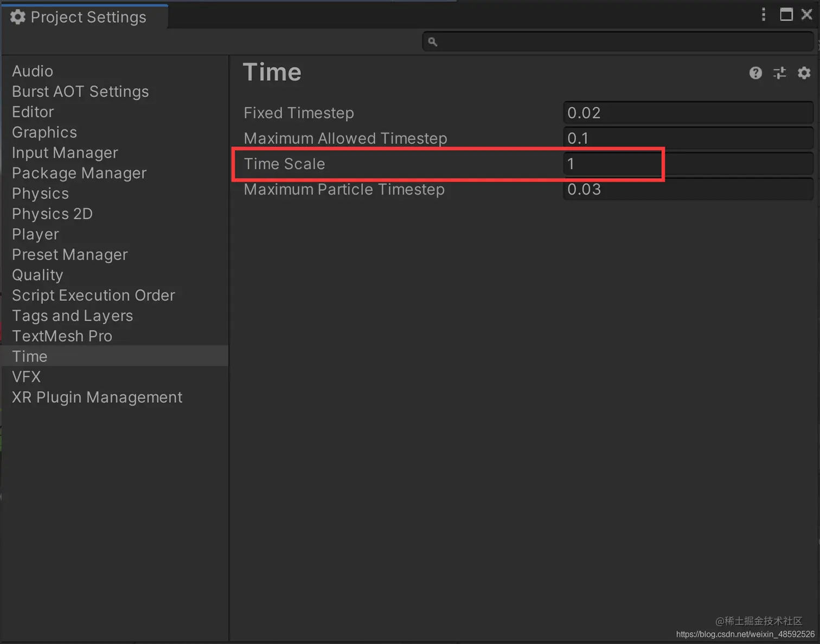Click the Time heading title
820x644 pixels.
(272, 72)
